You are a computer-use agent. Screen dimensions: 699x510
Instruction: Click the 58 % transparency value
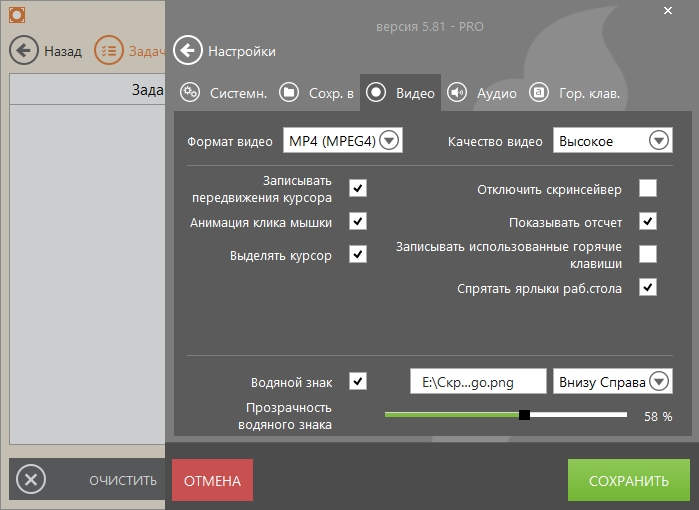point(658,416)
